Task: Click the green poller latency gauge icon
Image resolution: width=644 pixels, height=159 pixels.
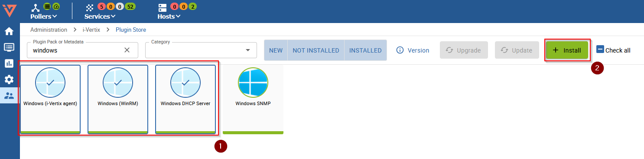Action: point(56,7)
